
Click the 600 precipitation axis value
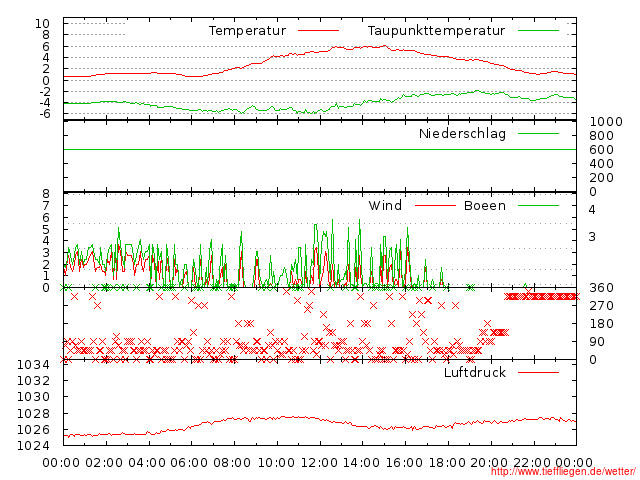click(602, 150)
